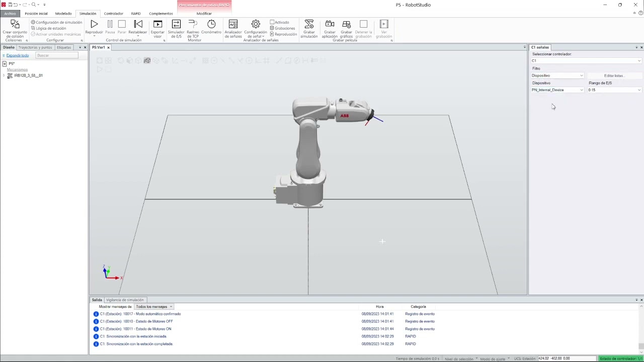Click Estado de controlador status indicator

point(621,359)
